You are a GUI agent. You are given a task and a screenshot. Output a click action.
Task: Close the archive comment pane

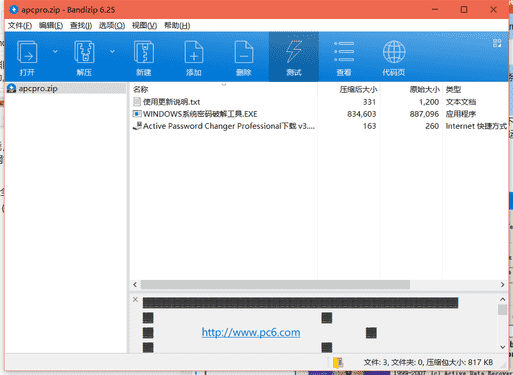pos(135,299)
